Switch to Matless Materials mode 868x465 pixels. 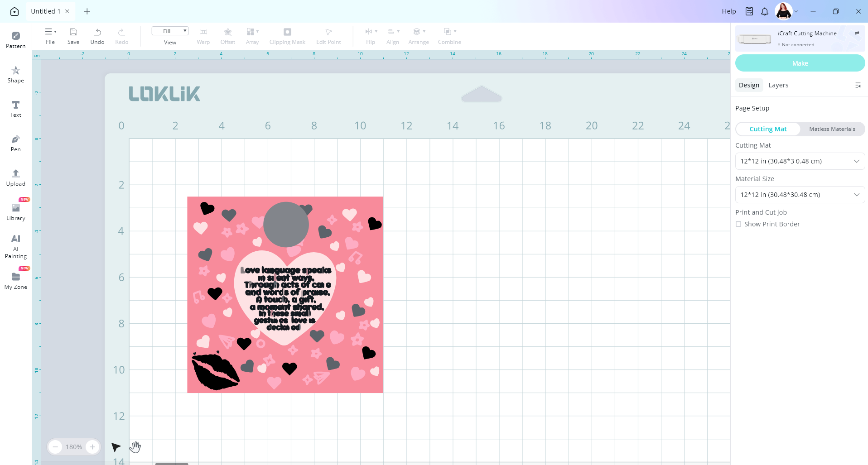pos(832,129)
